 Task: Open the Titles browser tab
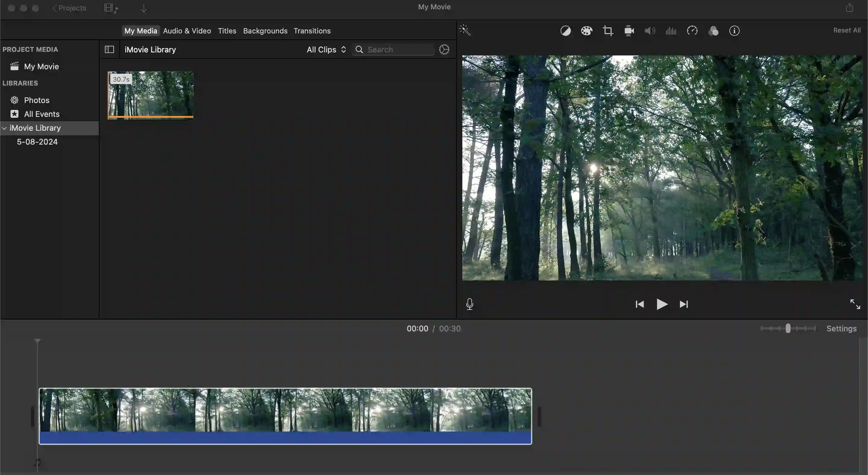(x=226, y=31)
